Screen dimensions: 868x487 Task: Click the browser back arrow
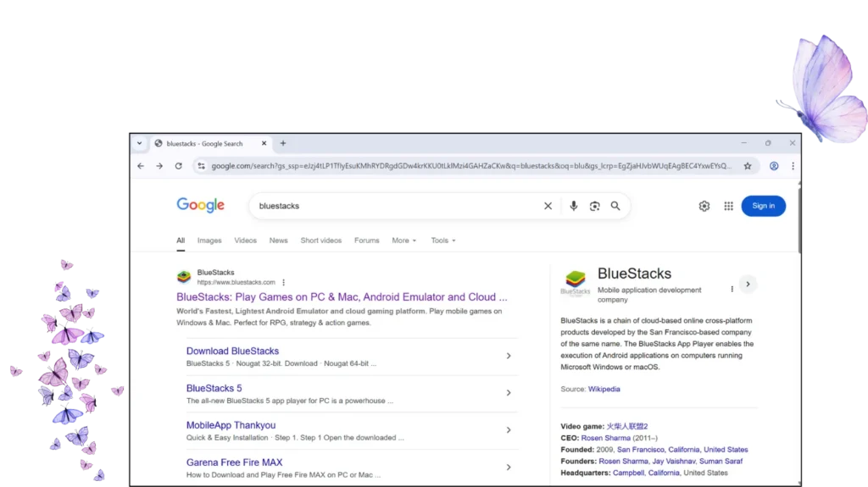[141, 166]
